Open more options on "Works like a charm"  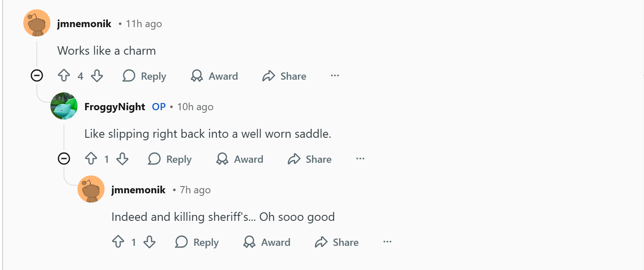coord(335,76)
